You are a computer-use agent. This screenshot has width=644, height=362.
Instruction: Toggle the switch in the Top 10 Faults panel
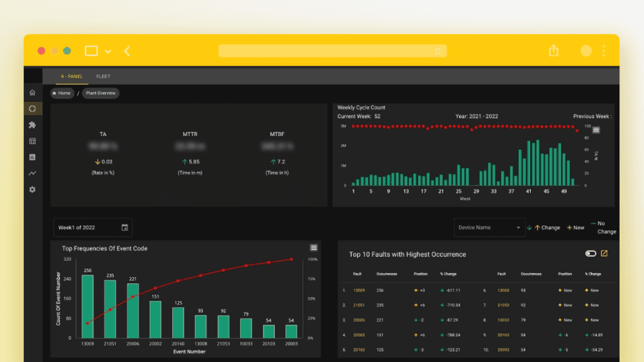point(590,254)
